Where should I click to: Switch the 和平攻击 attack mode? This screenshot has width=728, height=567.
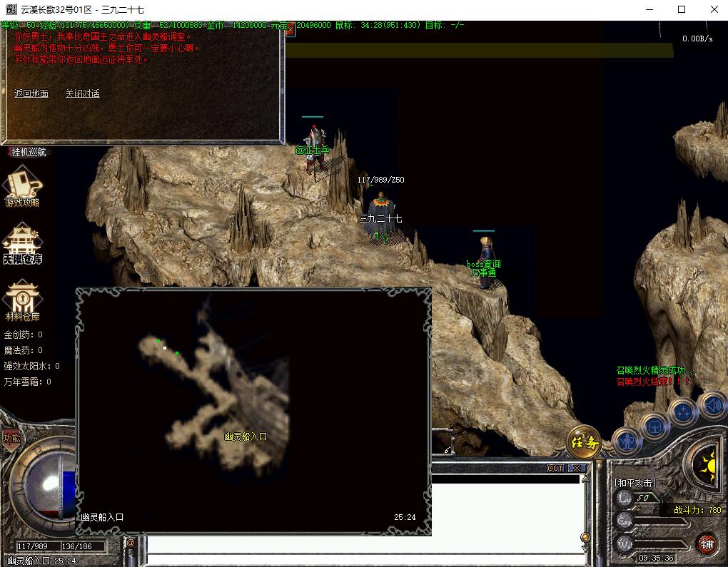[x=635, y=483]
